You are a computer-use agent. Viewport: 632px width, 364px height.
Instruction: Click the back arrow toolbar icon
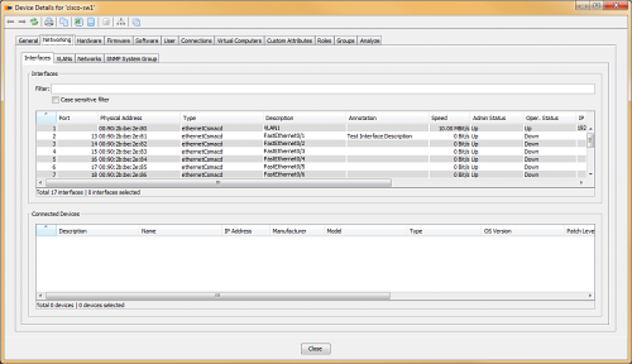[x=9, y=21]
